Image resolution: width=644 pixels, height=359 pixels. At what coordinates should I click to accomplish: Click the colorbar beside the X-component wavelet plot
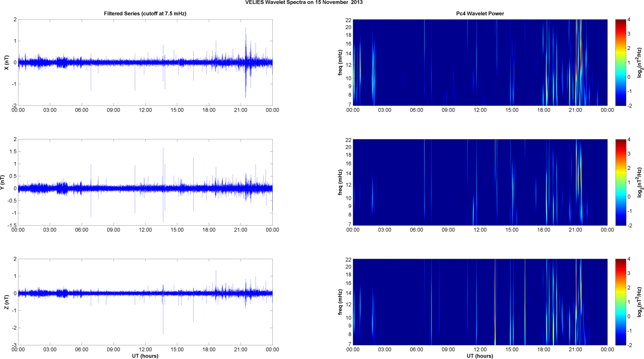tap(620, 62)
